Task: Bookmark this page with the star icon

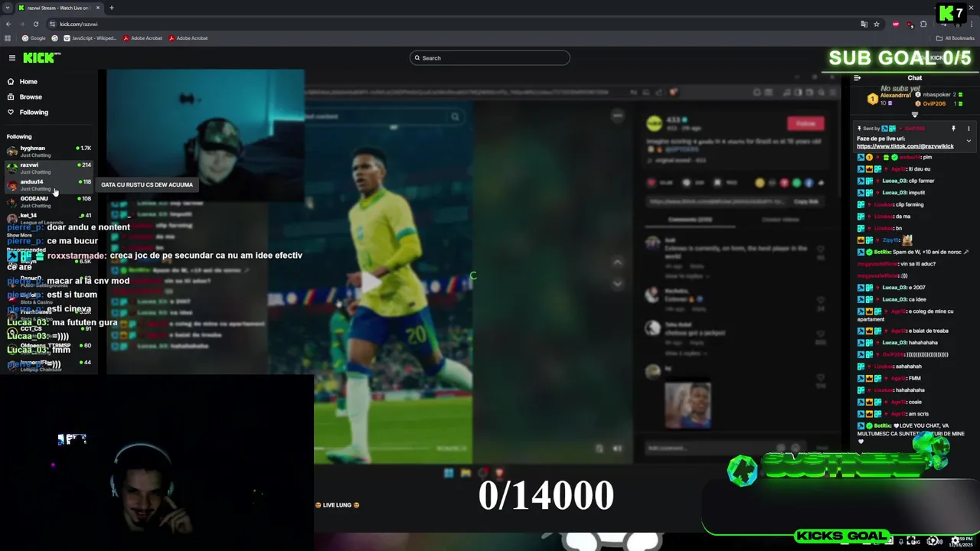Action: coord(877,24)
